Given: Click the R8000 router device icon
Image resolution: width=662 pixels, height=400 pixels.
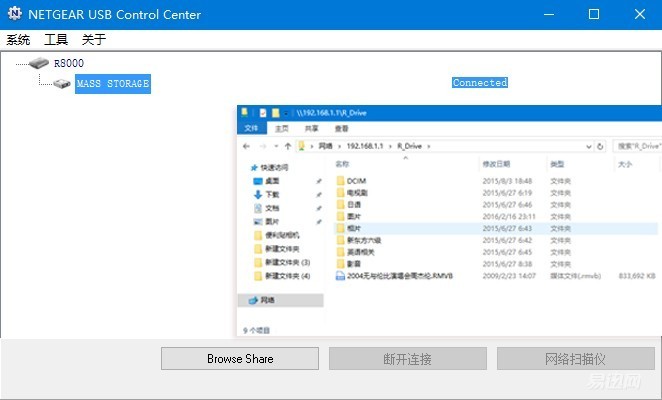Looking at the screenshot, I should tap(39, 63).
